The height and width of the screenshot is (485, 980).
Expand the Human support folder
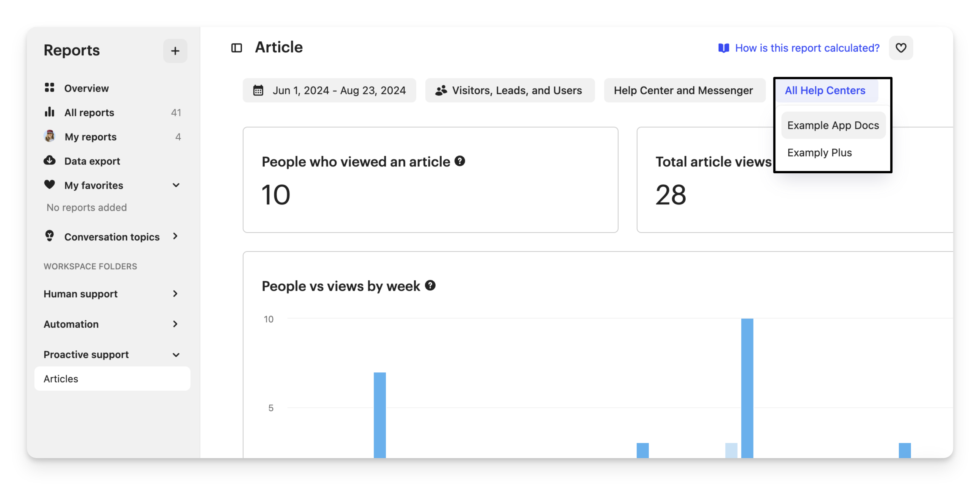(x=175, y=294)
